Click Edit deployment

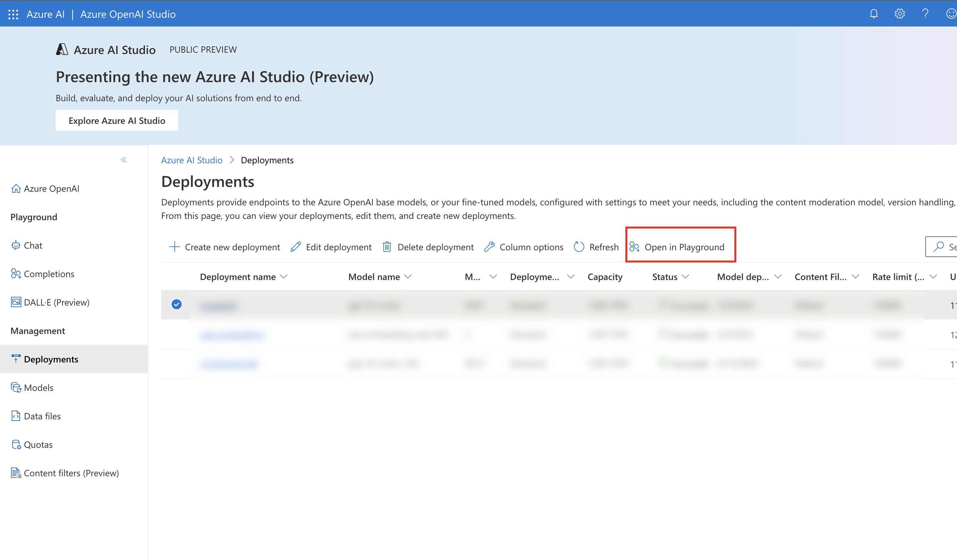click(331, 247)
